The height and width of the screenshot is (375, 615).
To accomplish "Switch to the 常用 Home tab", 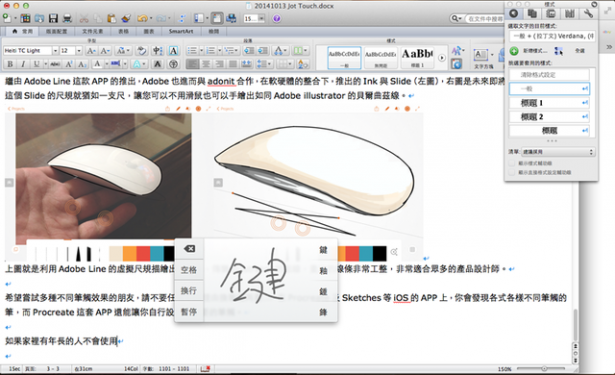I will click(x=23, y=31).
